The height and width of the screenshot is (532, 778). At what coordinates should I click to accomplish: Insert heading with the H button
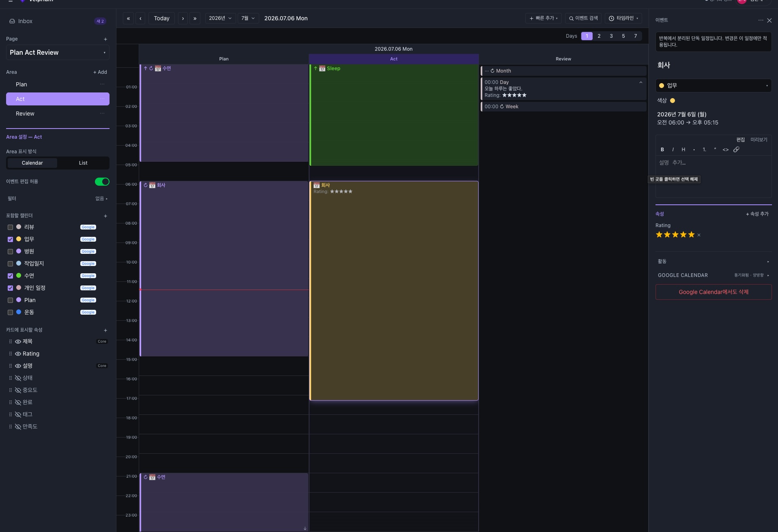(683, 150)
